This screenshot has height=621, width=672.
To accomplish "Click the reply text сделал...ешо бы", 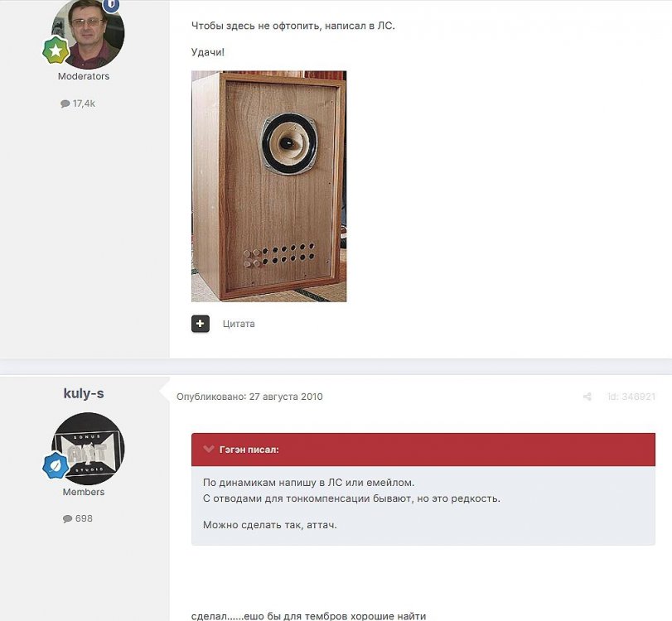I will [x=308, y=616].
